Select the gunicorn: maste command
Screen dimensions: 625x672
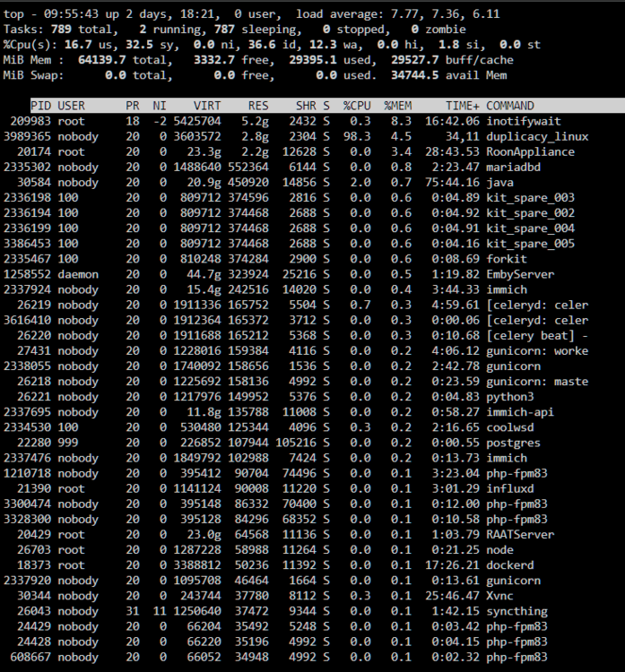(537, 382)
